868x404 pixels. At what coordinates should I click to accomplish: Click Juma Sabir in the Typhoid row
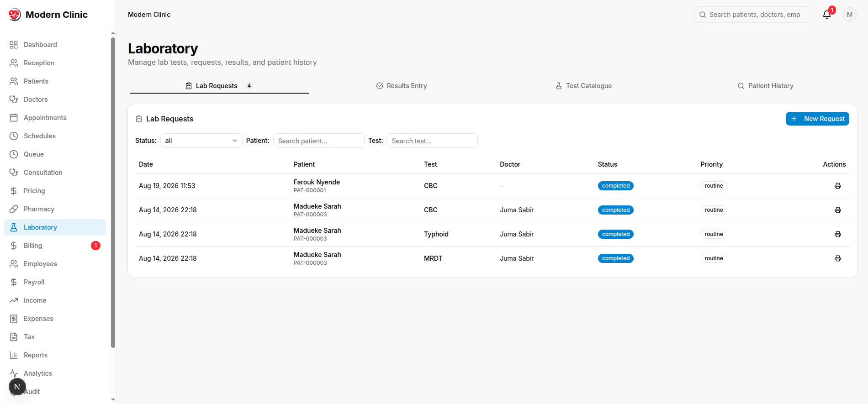click(x=517, y=234)
